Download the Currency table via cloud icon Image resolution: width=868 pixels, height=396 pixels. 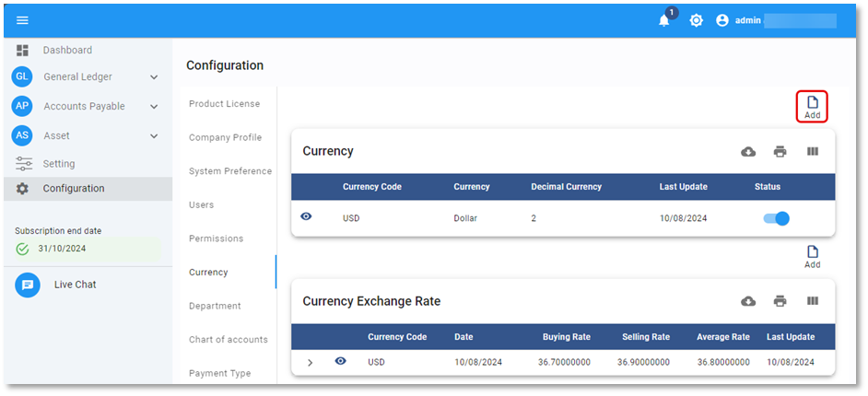click(748, 152)
